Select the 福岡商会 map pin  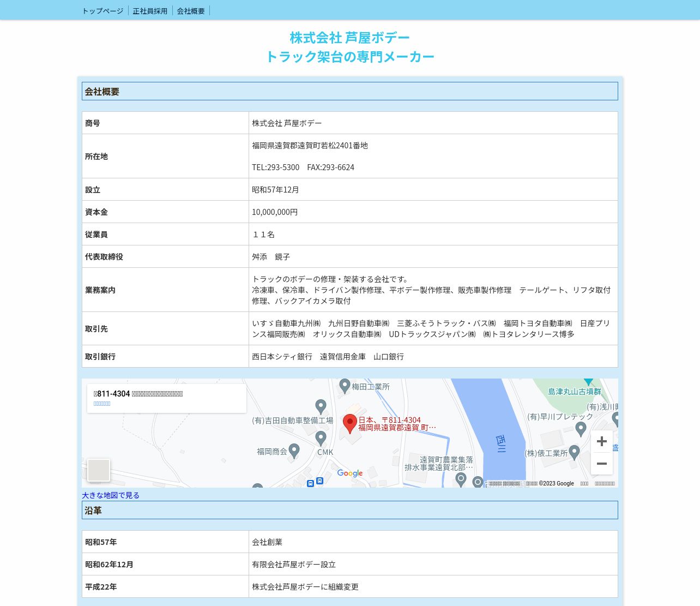tap(294, 451)
